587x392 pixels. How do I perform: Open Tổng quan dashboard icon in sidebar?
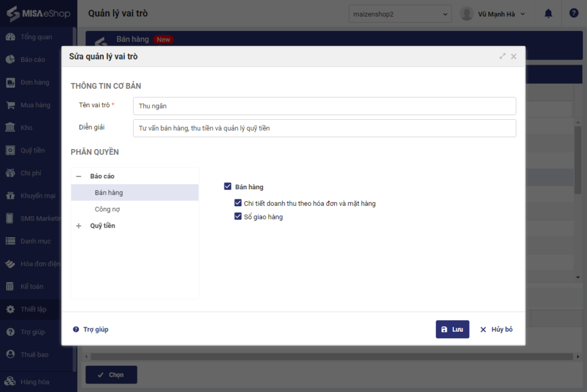(10, 37)
